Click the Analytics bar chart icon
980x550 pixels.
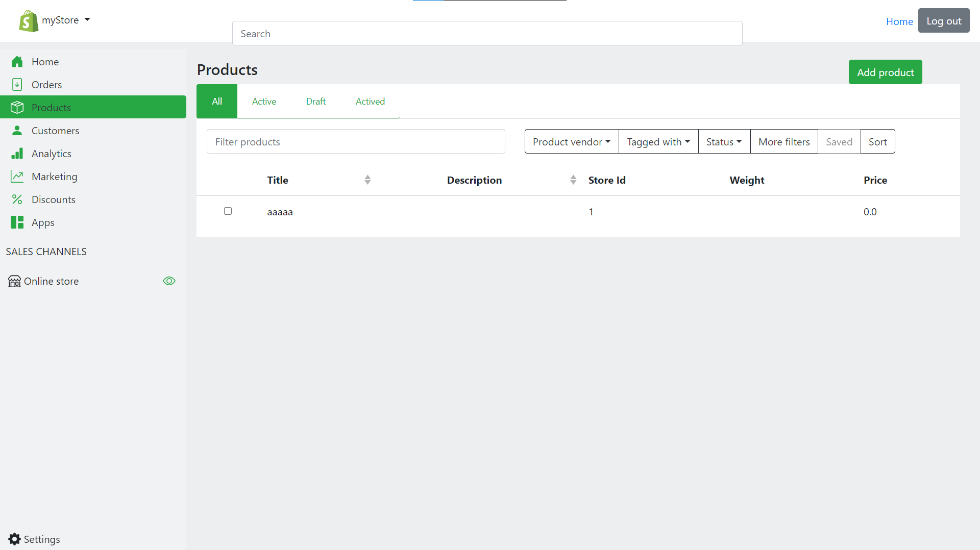[17, 153]
